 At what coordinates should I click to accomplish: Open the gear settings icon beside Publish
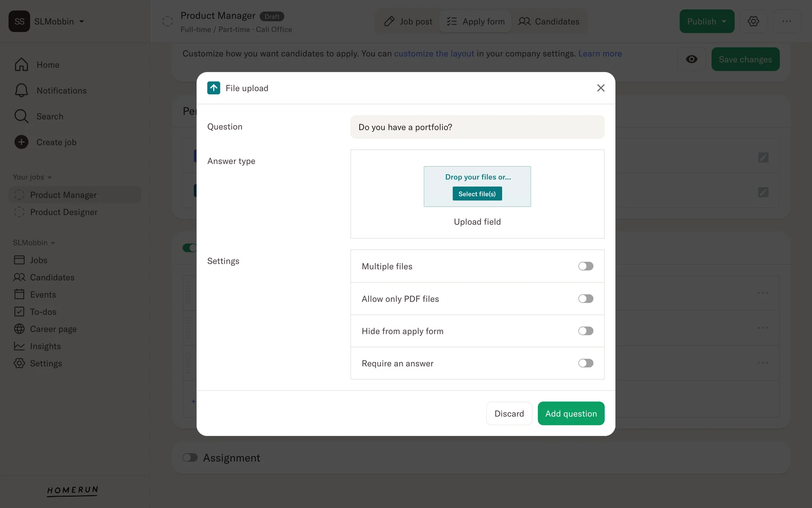[753, 21]
